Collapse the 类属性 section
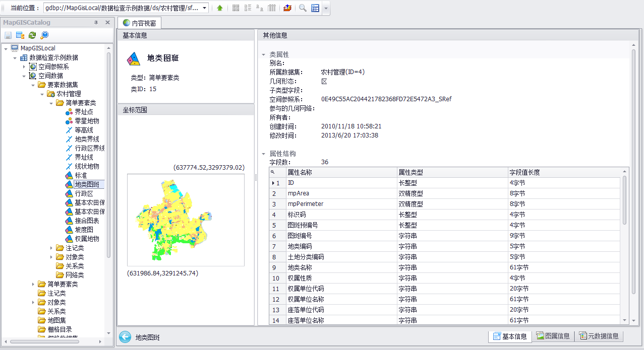The image size is (644, 350). (263, 54)
